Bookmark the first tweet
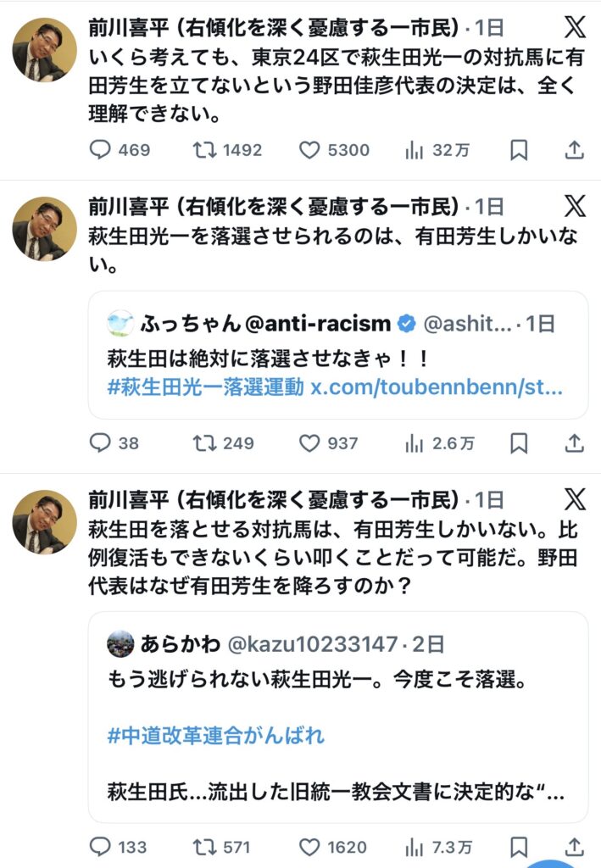Image resolution: width=601 pixels, height=868 pixels. 520,150
